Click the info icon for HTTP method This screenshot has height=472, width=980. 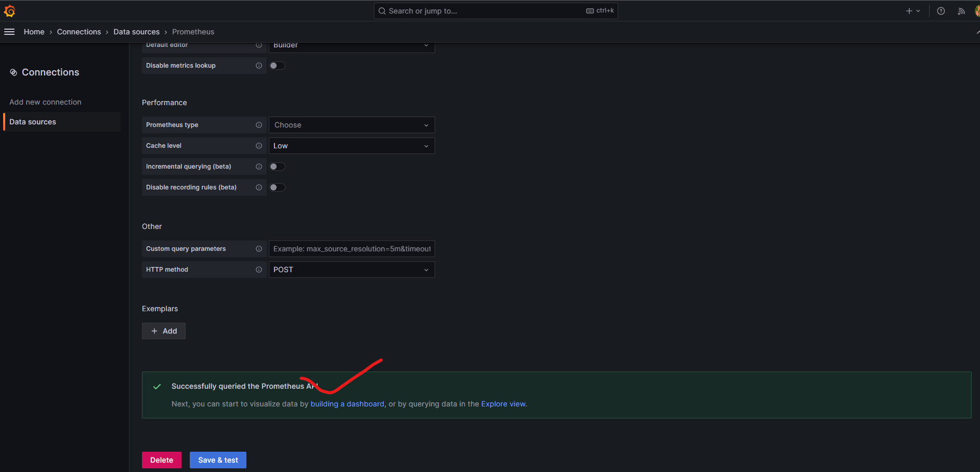click(259, 270)
